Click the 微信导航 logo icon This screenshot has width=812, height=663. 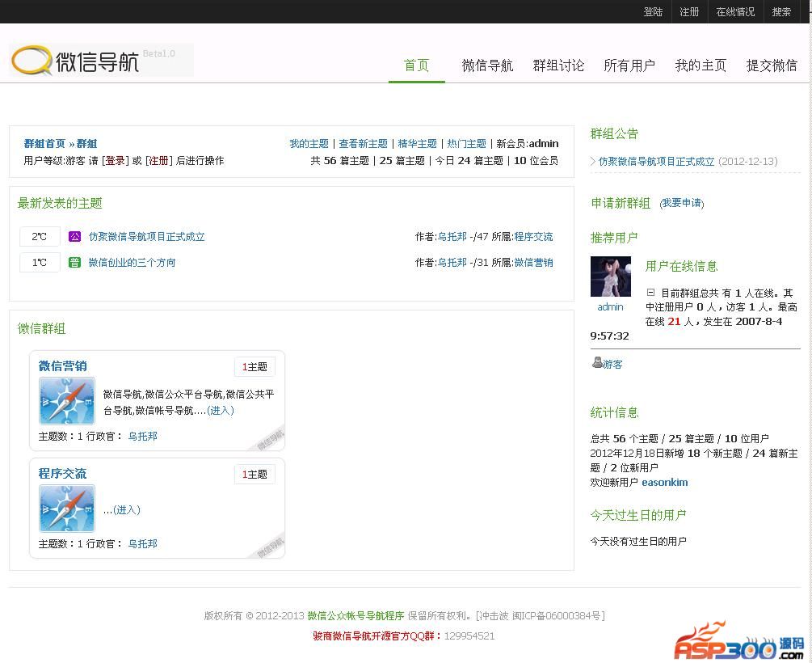[x=32, y=61]
